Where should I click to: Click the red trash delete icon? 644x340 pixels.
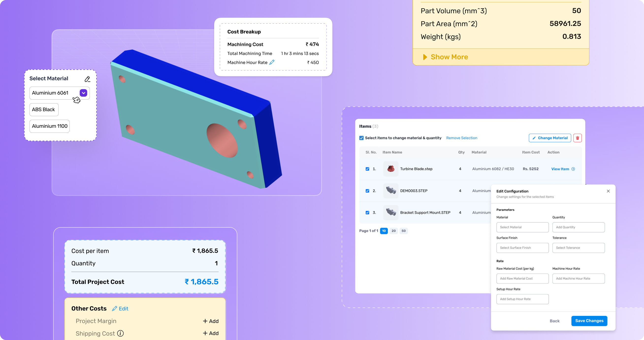577,138
